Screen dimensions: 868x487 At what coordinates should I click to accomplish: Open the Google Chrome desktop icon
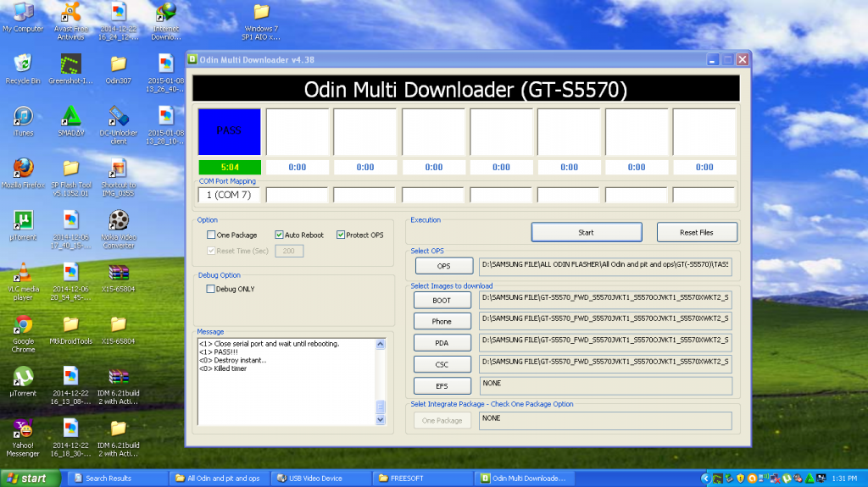pos(23,325)
